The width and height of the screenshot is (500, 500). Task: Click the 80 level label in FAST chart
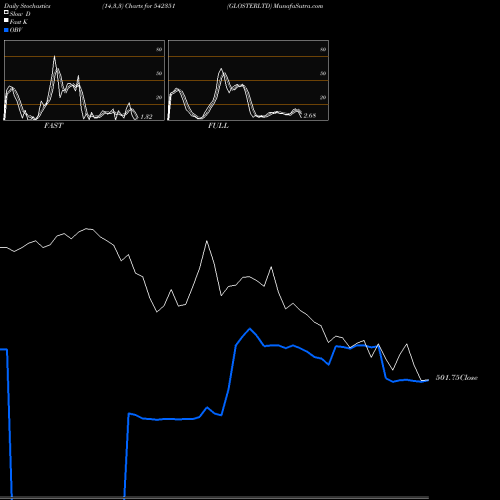(x=159, y=49)
